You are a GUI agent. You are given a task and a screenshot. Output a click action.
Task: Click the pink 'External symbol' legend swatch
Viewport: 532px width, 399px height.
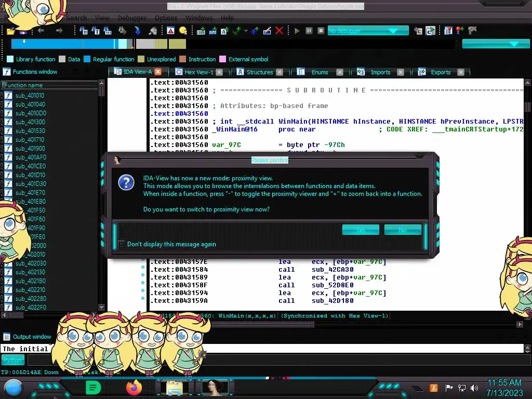point(222,59)
